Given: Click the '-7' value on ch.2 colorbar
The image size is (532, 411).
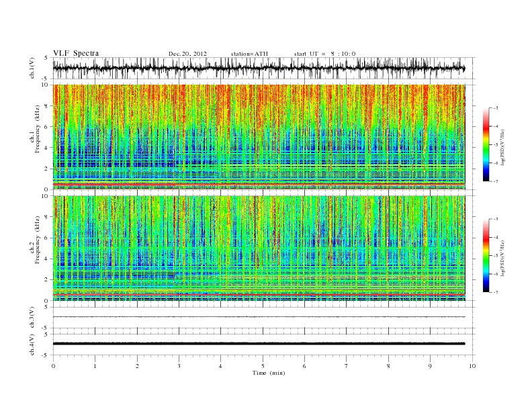Looking at the screenshot, I should (496, 292).
